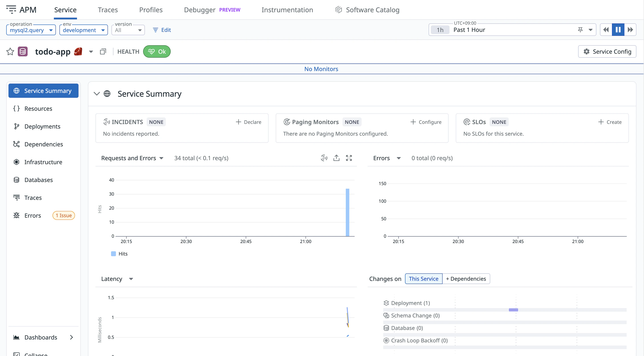Toggle changes view to include Dependencies
The image size is (644, 356).
466,279
